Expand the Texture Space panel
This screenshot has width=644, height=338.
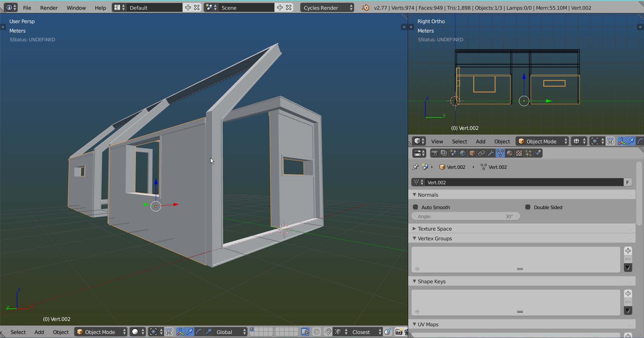tap(415, 229)
